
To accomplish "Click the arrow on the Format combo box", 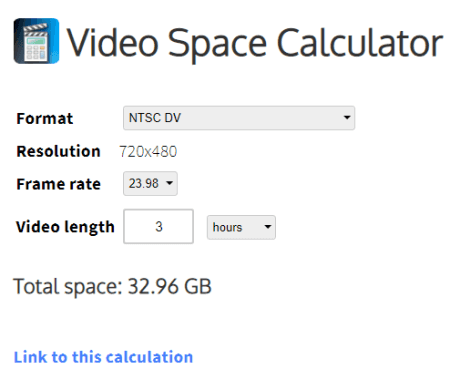I will click(347, 118).
